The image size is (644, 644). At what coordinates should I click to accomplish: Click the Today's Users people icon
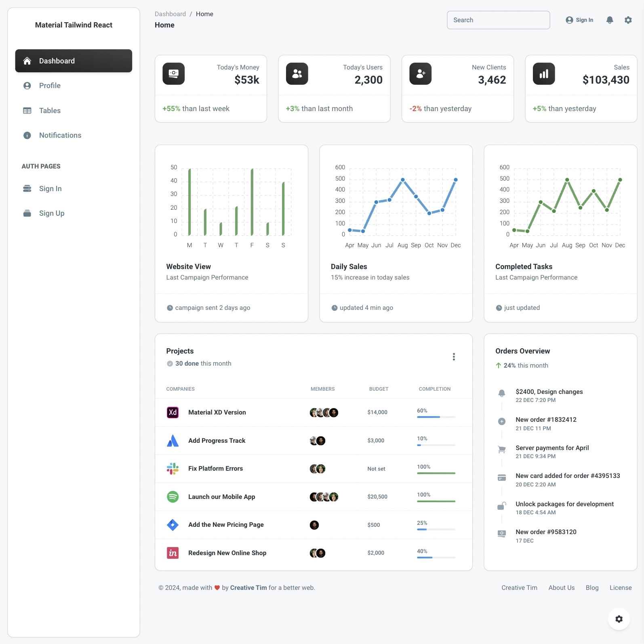coord(297,74)
